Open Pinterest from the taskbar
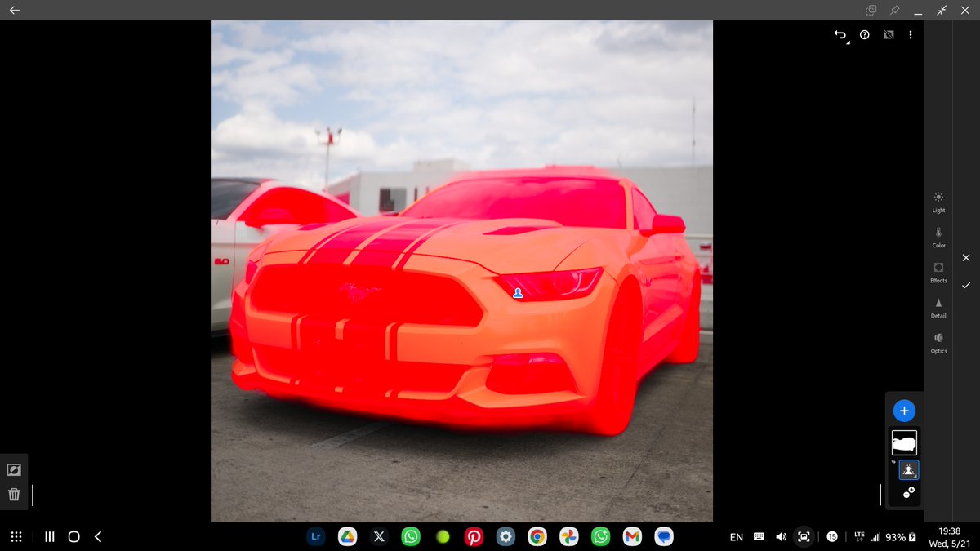Screen dimensions: 980x551 pyautogui.click(x=474, y=537)
